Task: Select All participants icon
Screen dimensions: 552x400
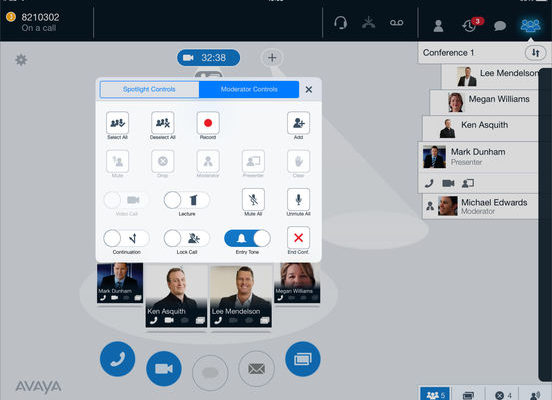Action: 117,123
